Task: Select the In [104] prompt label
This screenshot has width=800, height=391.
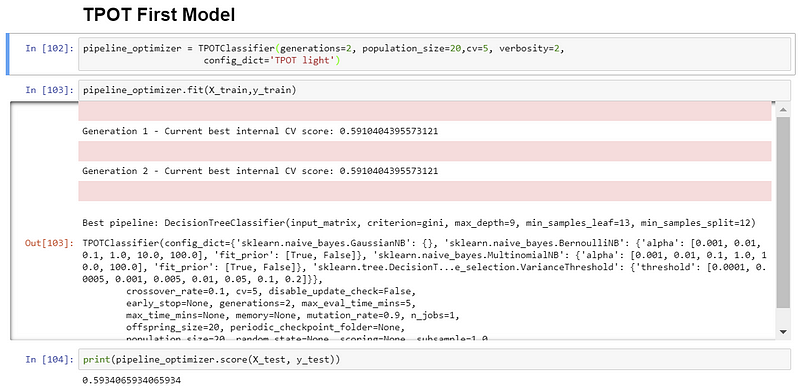Action: tap(49, 359)
